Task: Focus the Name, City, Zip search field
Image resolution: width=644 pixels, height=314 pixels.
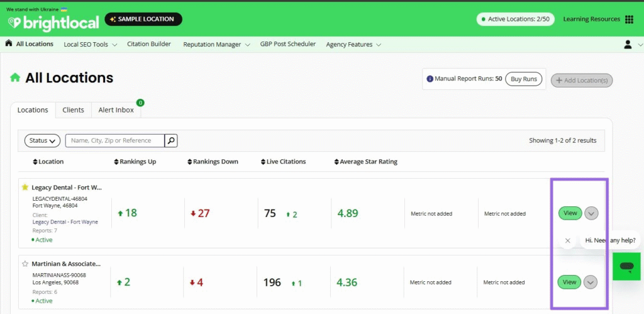Action: click(115, 140)
